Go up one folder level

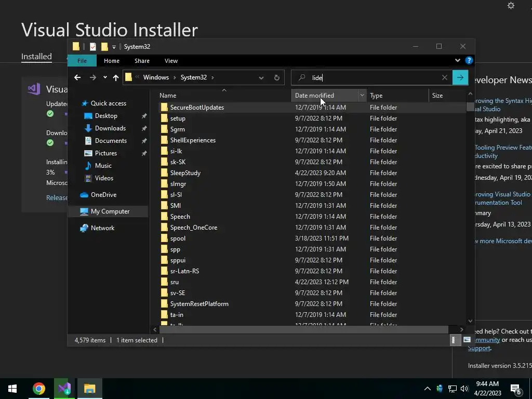click(x=116, y=78)
